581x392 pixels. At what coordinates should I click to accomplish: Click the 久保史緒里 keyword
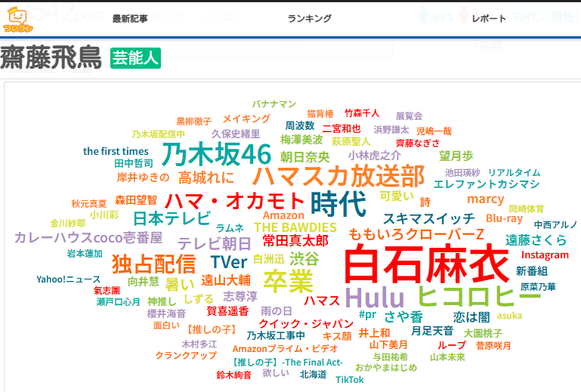(x=236, y=134)
